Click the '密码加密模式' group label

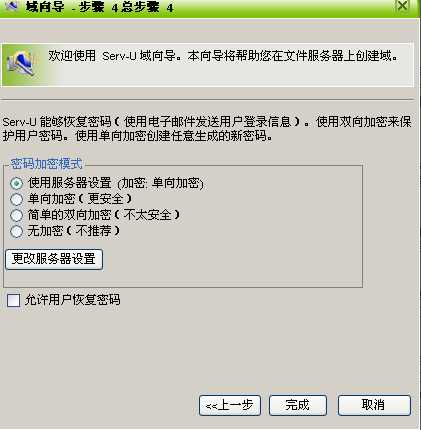(46, 164)
